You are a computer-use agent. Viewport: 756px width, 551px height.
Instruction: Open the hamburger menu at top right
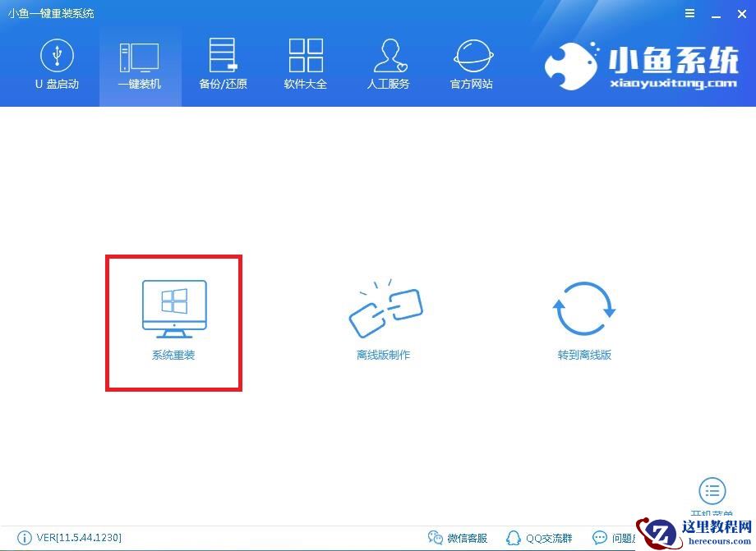tap(689, 13)
